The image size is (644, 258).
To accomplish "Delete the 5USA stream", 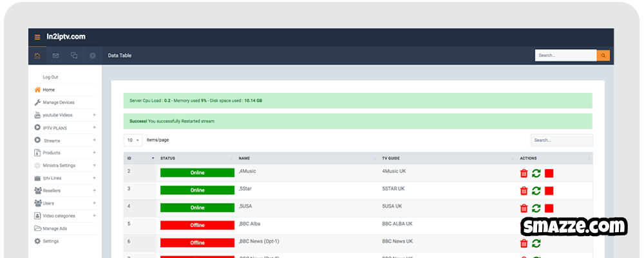I will pos(524,208).
